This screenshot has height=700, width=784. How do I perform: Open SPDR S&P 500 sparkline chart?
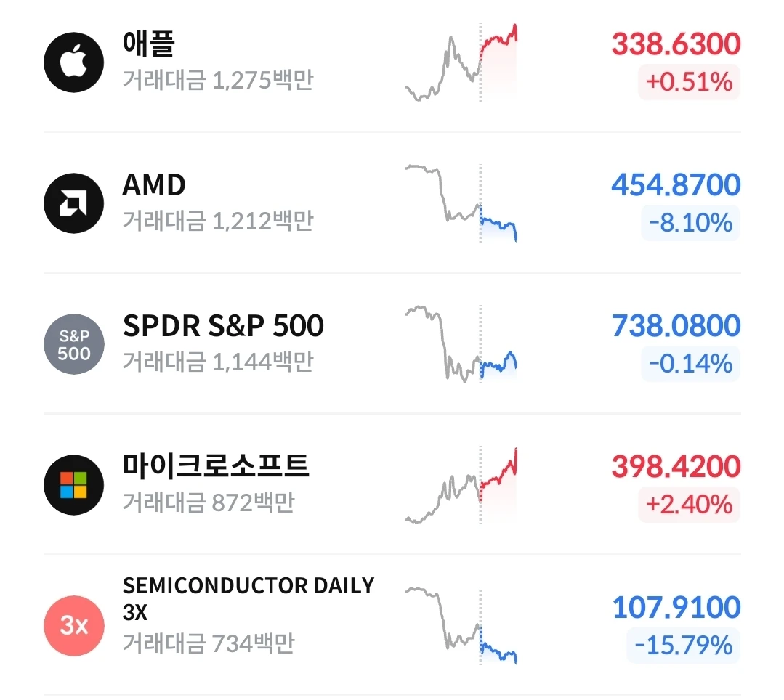tap(461, 344)
